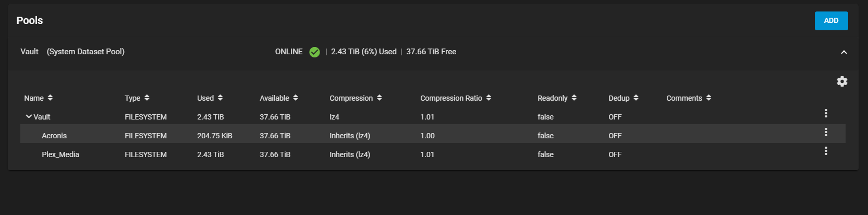Collapse the Vault pool panel chevron
This screenshot has height=215, width=868.
(843, 52)
